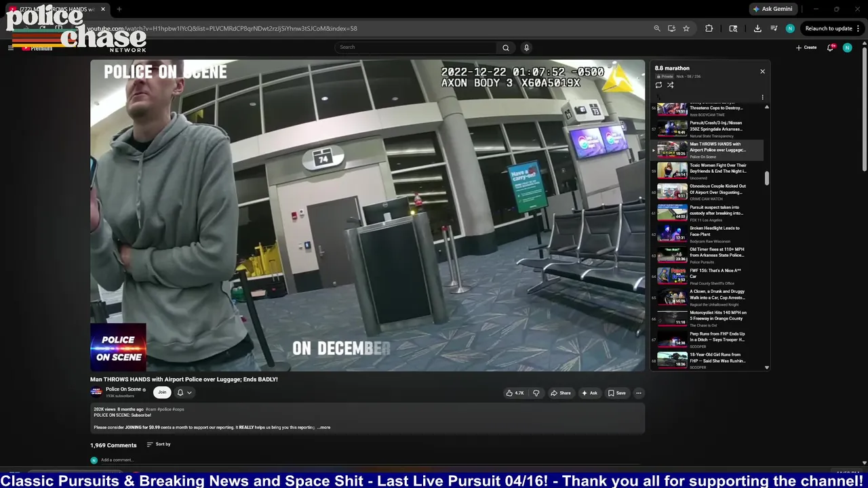The image size is (868, 488).
Task: Open the YouTube account avatar menu
Action: [847, 47]
